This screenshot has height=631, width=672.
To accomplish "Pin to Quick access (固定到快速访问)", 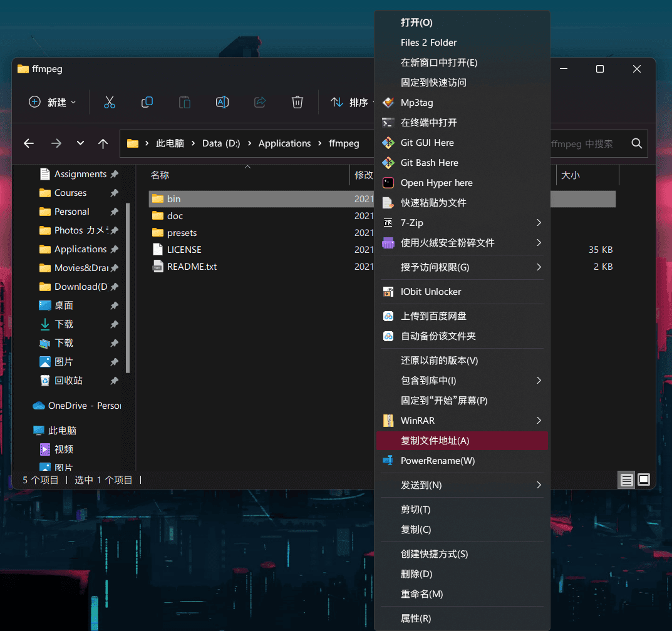I will point(462,83).
